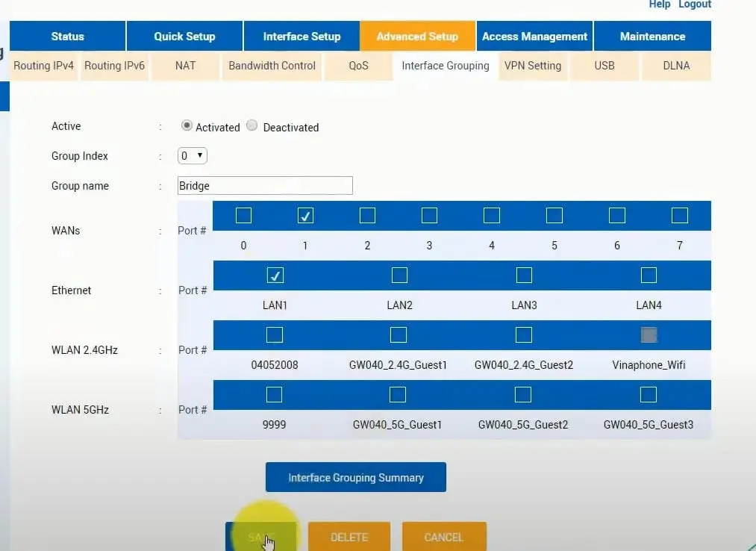The image size is (756, 551).
Task: Click the Logout link
Action: point(694,4)
